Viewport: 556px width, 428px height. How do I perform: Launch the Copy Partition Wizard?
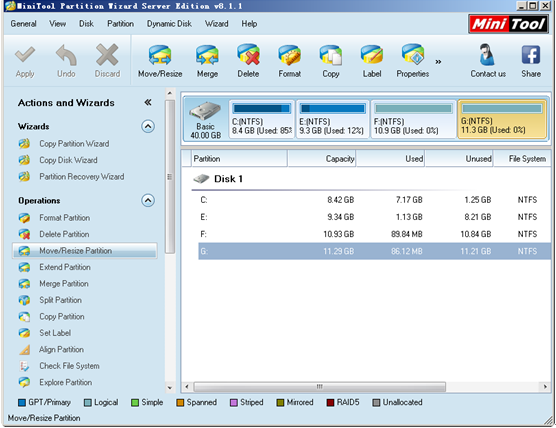[74, 144]
